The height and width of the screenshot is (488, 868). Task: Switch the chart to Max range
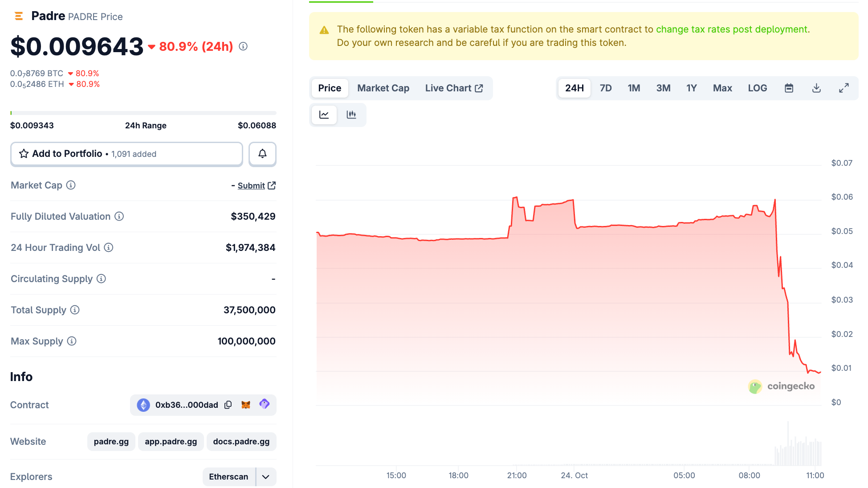722,88
